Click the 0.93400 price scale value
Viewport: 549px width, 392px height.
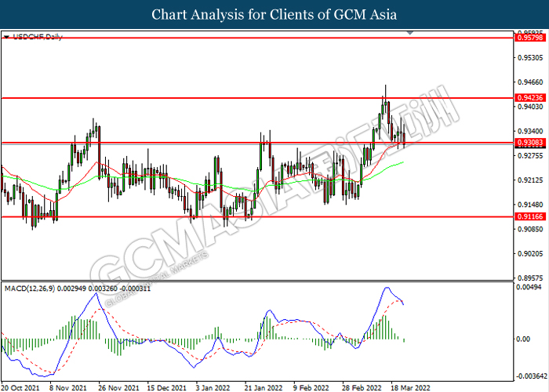[x=530, y=131]
